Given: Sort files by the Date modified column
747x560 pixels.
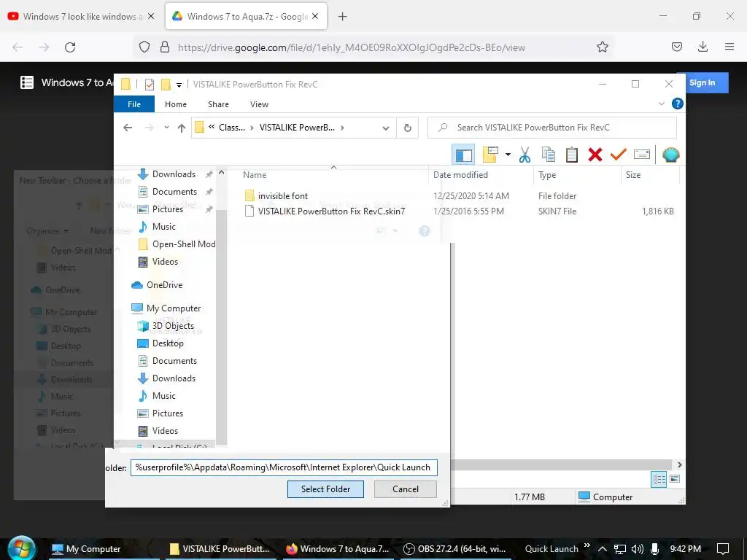Looking at the screenshot, I should point(460,175).
